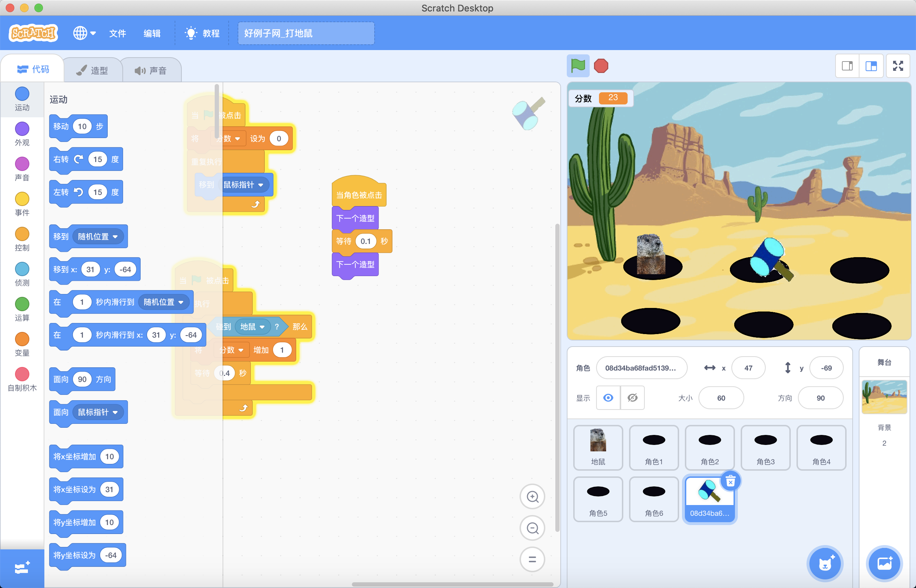Click the 移动 10 步 block

click(78, 126)
